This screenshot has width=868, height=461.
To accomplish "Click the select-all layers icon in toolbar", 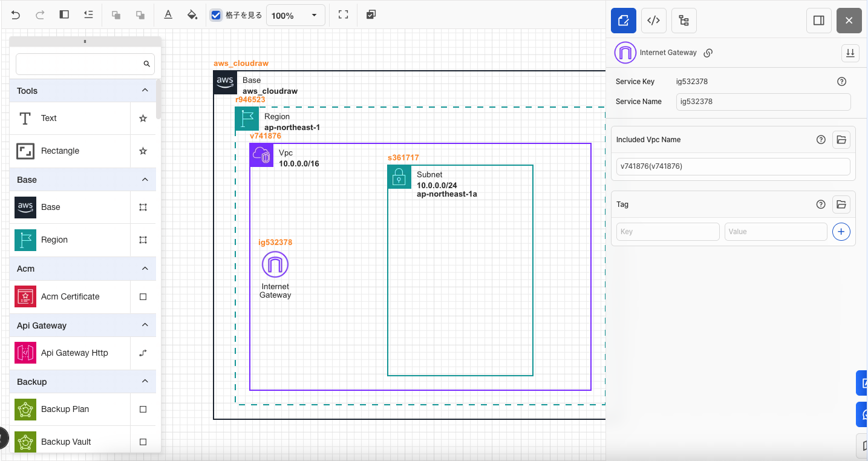I will (x=371, y=15).
